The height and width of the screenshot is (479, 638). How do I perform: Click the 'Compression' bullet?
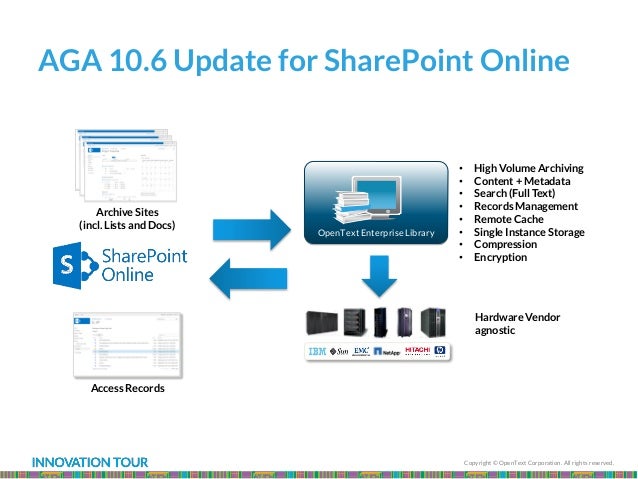[505, 245]
